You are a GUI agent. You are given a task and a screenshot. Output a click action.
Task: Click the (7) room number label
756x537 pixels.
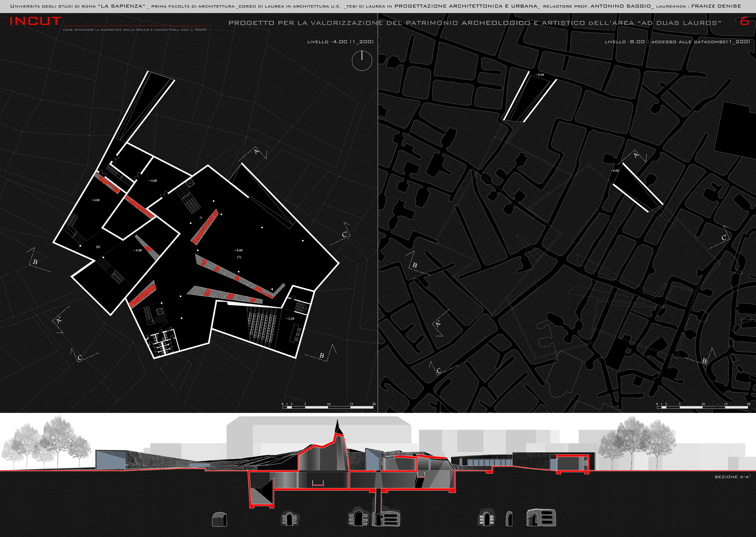239,257
